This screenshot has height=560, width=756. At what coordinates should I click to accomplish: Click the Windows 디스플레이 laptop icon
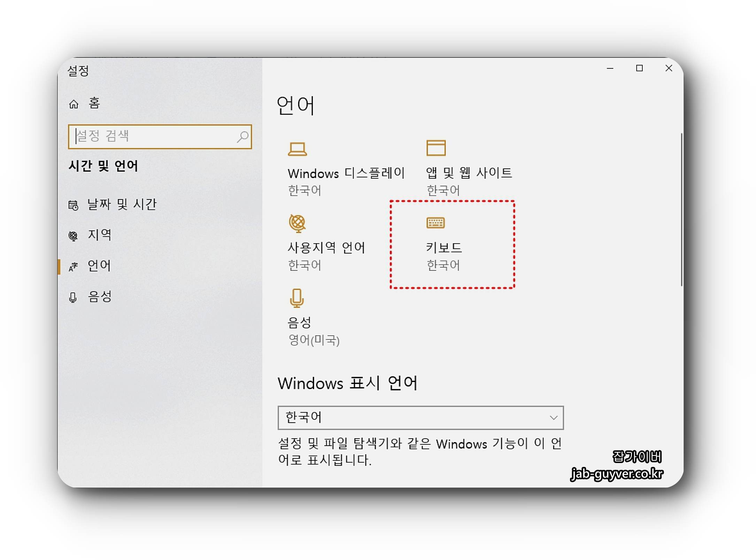coord(297,149)
